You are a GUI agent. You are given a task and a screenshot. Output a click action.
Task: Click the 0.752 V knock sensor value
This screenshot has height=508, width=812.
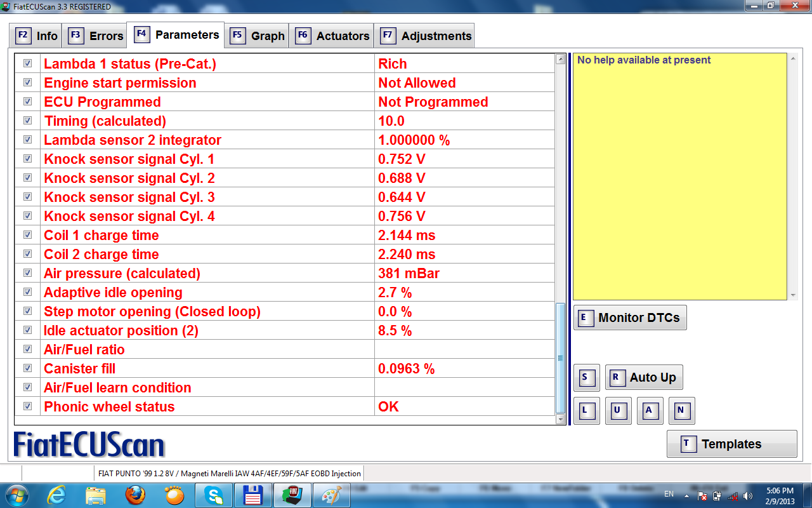click(402, 159)
